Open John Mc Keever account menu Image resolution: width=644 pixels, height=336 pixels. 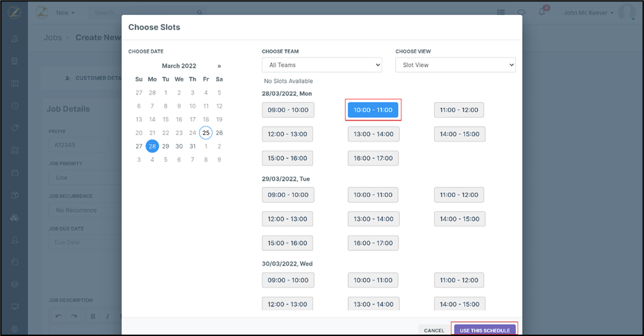point(589,12)
